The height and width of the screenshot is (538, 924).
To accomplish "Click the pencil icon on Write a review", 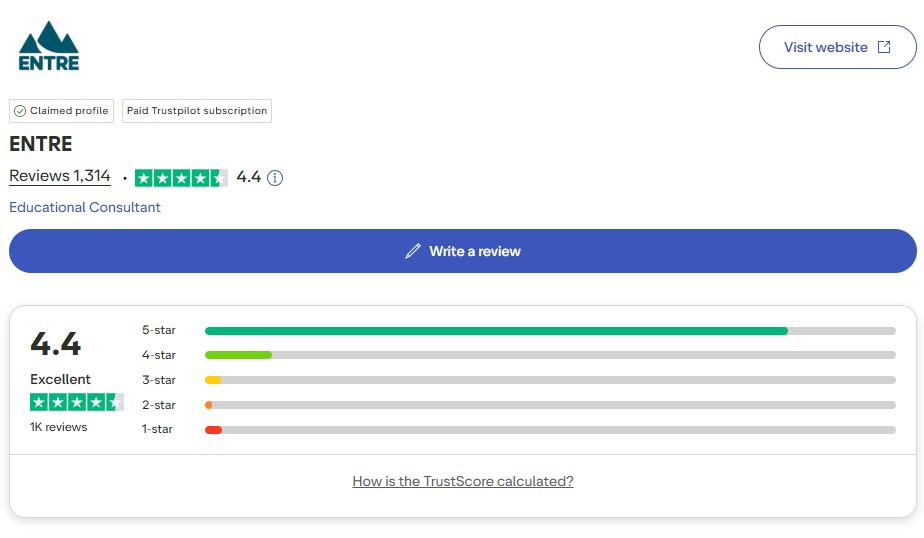I will tap(413, 251).
